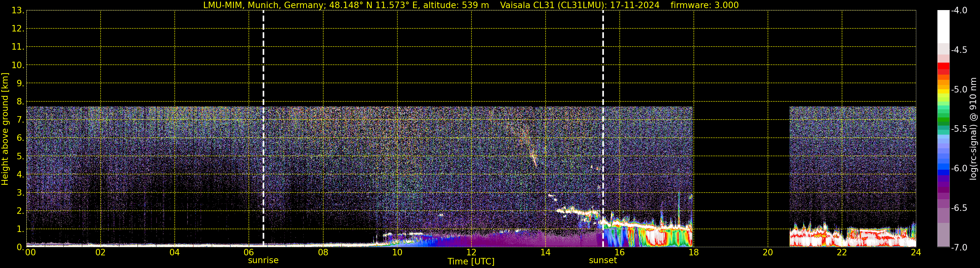This screenshot has width=980, height=268.
Task: Click the '-6.5' colorbar label
Action: click(959, 208)
